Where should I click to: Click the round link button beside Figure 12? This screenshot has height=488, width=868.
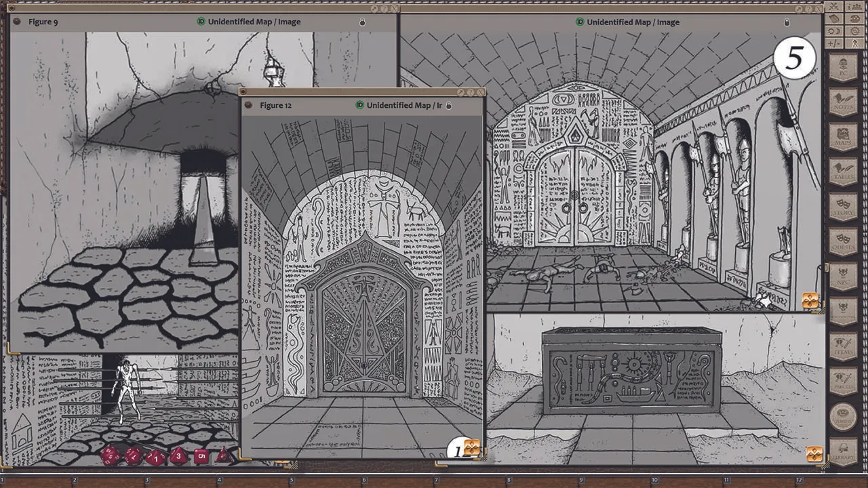(x=248, y=105)
